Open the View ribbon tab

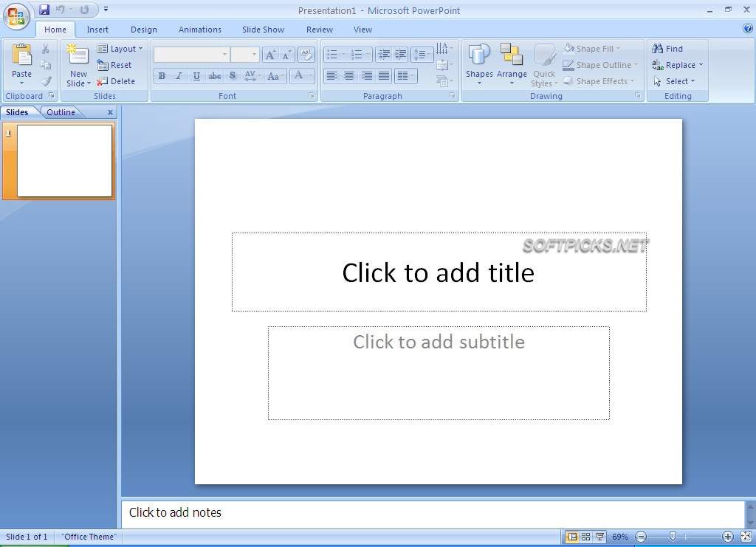362,30
